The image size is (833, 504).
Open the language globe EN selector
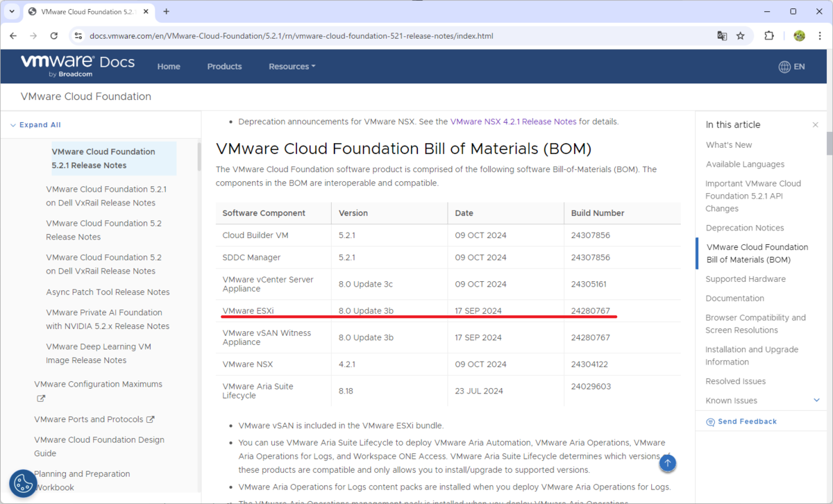coord(791,67)
